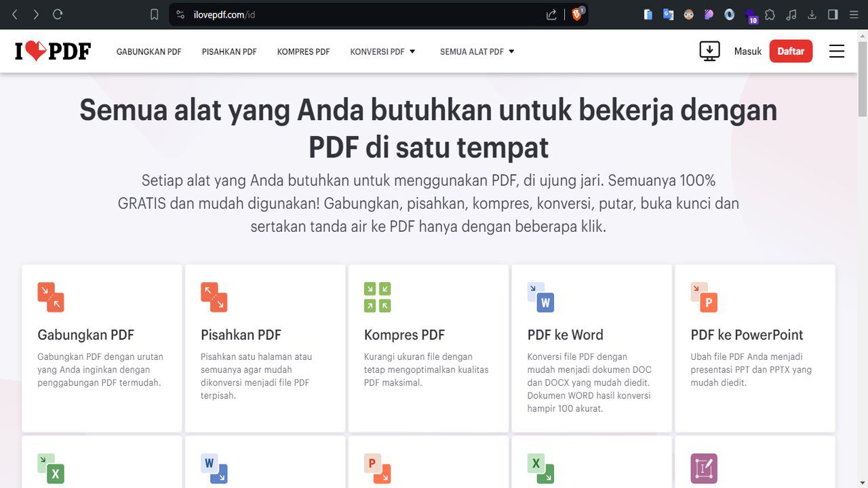868x488 pixels.
Task: Open the Pisahkan PDF card title
Action: coord(241,335)
